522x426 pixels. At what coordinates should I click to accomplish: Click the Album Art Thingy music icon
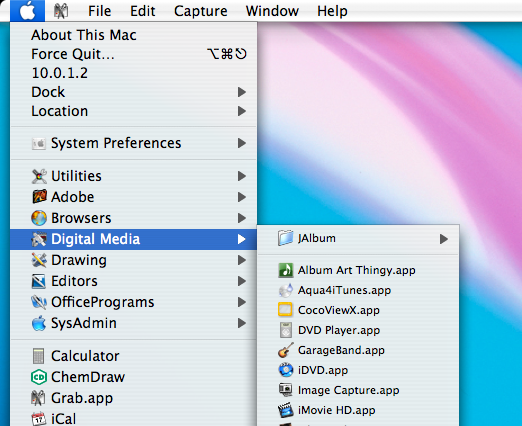(x=286, y=270)
